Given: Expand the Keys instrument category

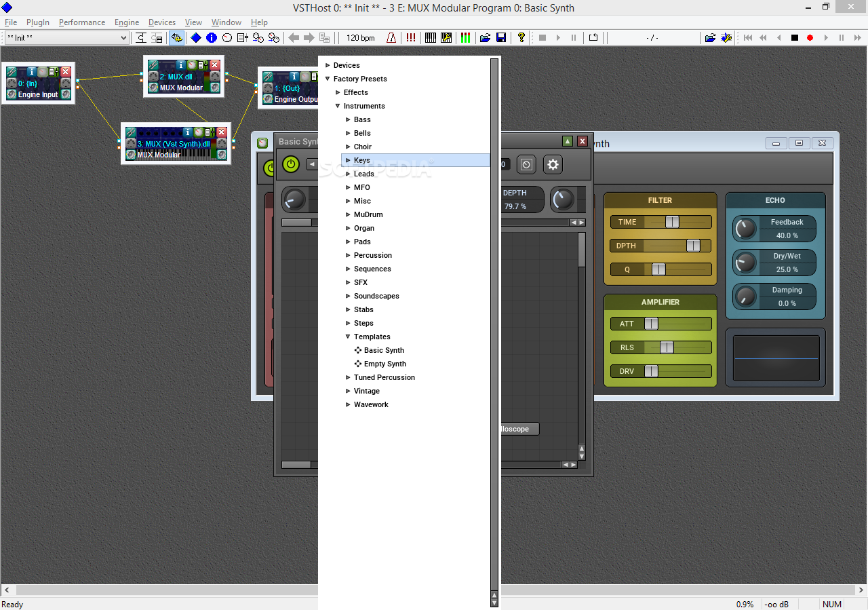Looking at the screenshot, I should tap(348, 160).
